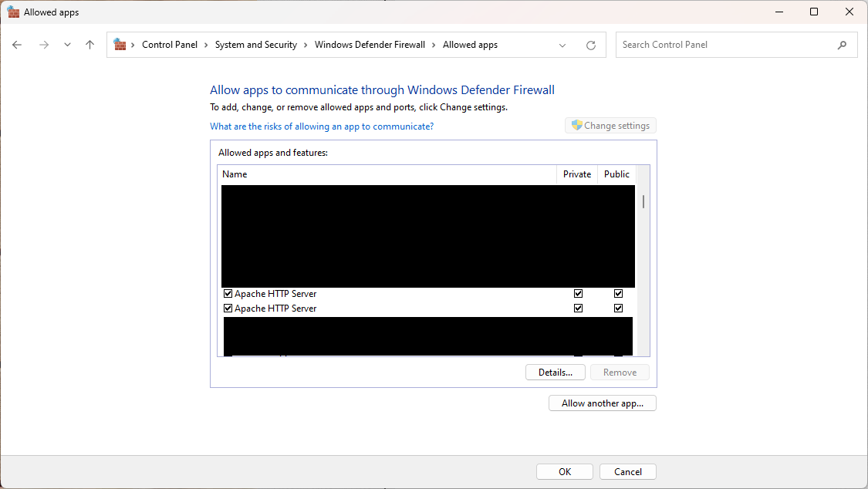Screen dimensions: 868x489
Task: Go to Windows Defender Firewall breadcrumb
Action: [370, 45]
